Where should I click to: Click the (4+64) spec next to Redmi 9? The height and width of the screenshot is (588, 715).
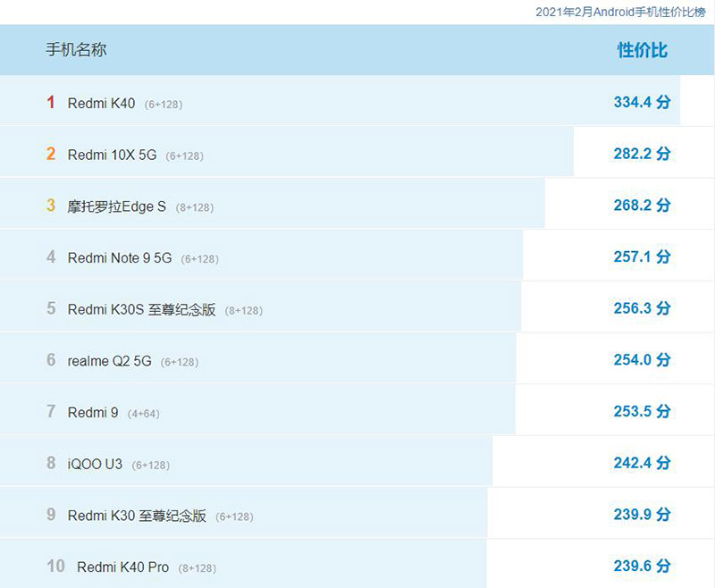pyautogui.click(x=144, y=414)
